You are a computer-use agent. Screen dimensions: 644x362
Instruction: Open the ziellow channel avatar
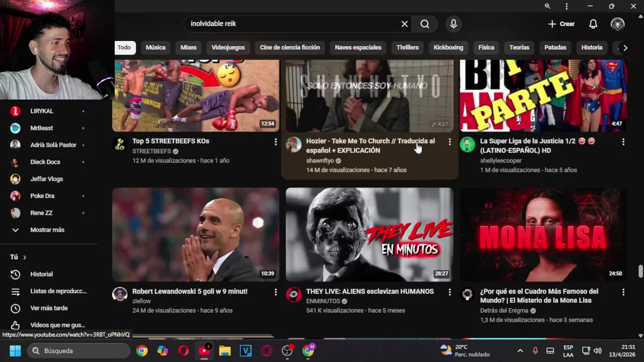point(120,295)
